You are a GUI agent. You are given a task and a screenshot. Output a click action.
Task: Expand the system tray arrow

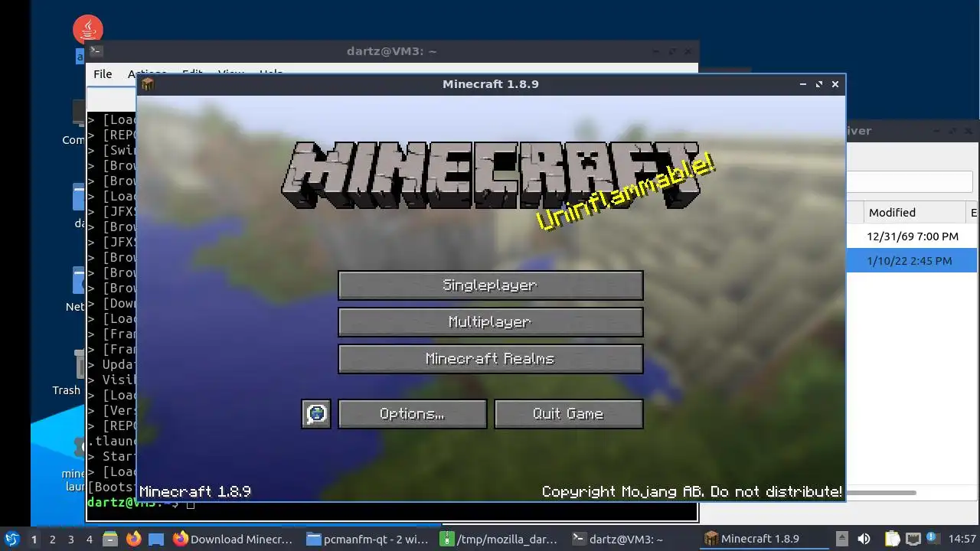point(841,539)
